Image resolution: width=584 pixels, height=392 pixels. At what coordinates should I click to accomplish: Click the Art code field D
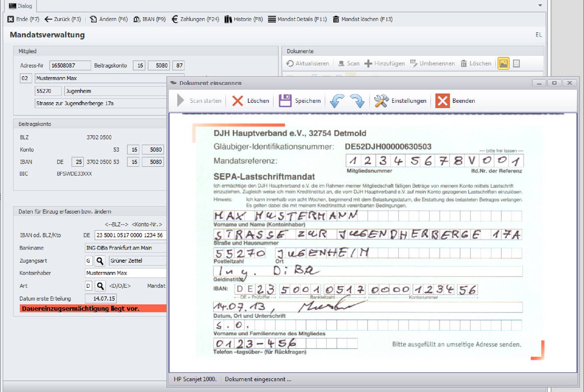[88, 286]
